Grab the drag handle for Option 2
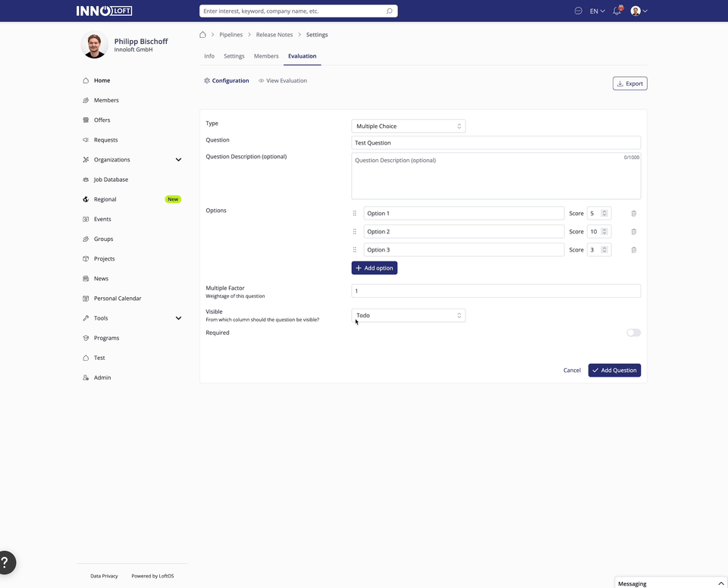Image resolution: width=728 pixels, height=588 pixels. 354,232
